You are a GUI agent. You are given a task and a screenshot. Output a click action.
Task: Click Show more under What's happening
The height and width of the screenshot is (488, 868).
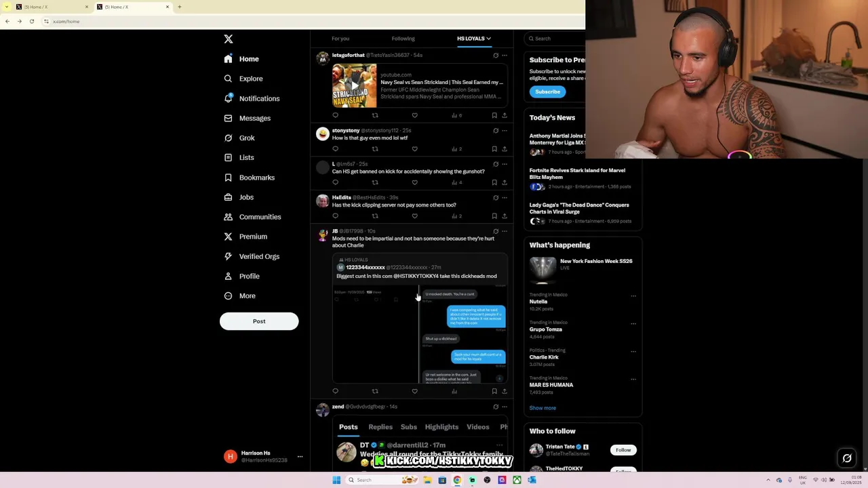(x=542, y=408)
